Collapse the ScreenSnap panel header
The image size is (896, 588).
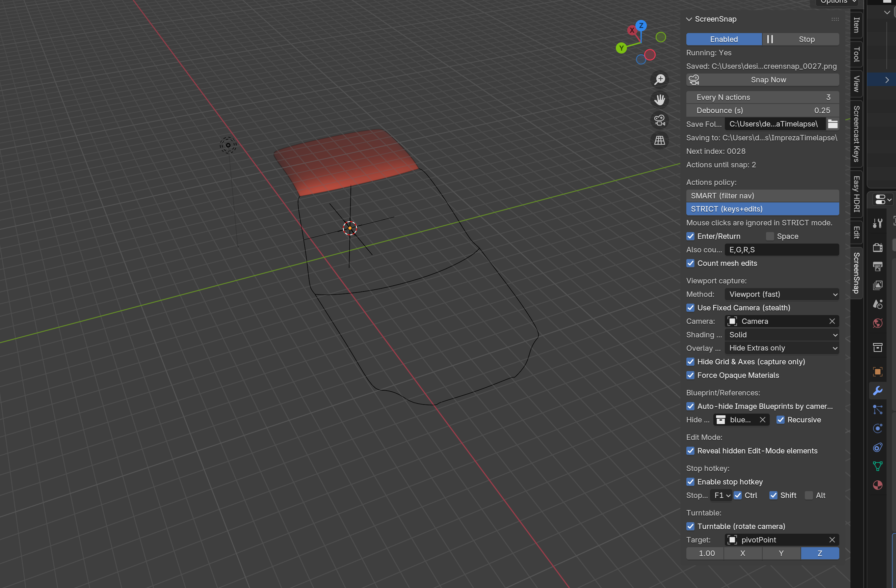point(689,19)
